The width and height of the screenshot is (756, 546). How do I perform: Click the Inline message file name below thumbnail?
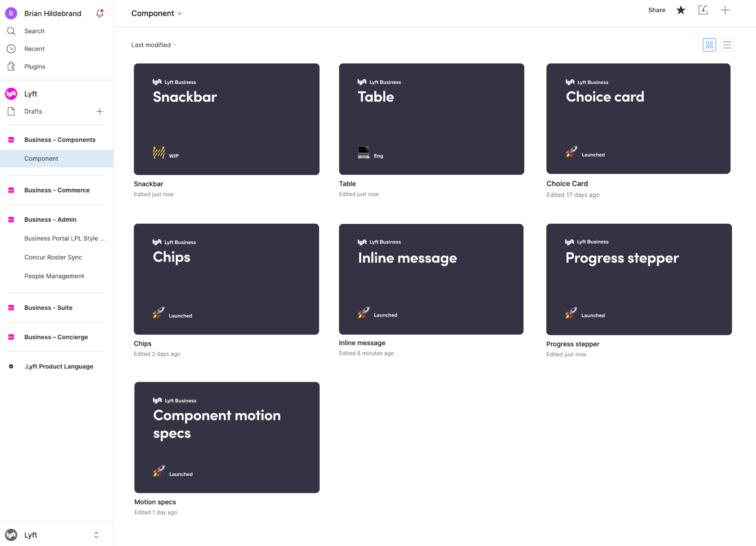click(x=362, y=343)
